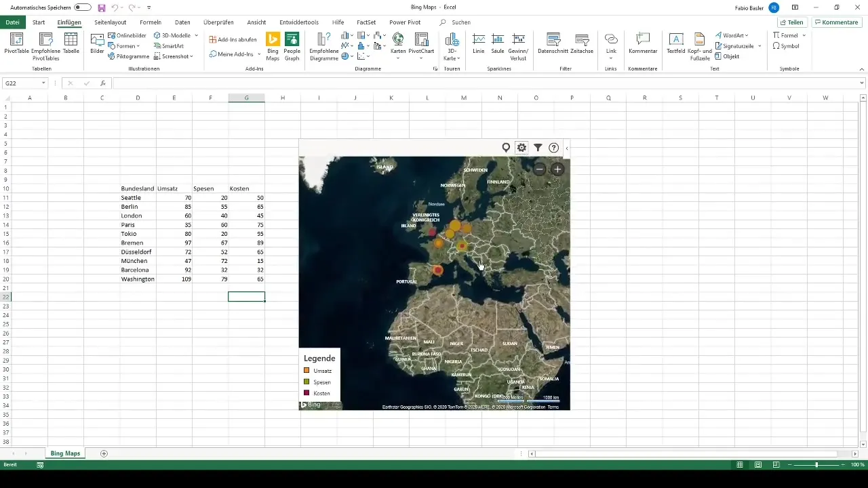Switch to page layout view in status bar

pyautogui.click(x=758, y=465)
